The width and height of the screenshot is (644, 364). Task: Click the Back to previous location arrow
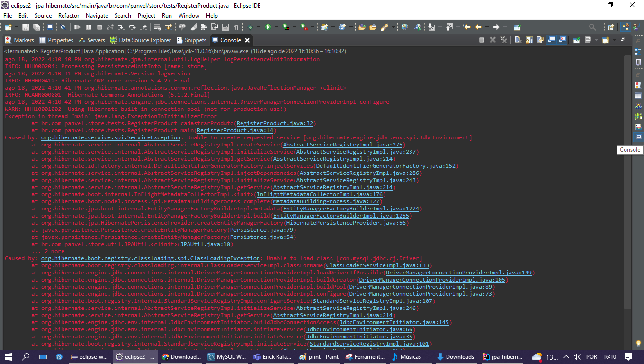pos(478,27)
